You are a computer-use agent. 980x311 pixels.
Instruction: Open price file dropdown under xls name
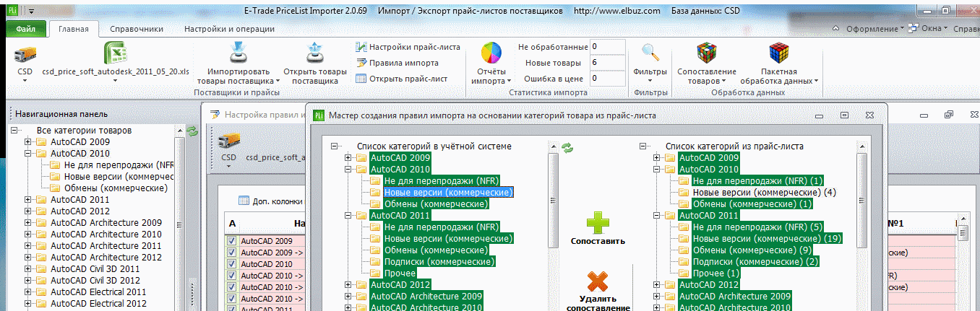(x=115, y=81)
